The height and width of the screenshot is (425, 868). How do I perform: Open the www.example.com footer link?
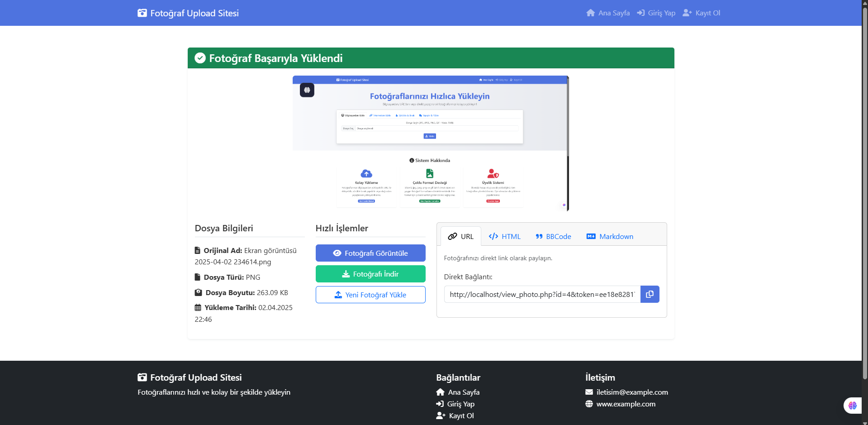point(626,404)
